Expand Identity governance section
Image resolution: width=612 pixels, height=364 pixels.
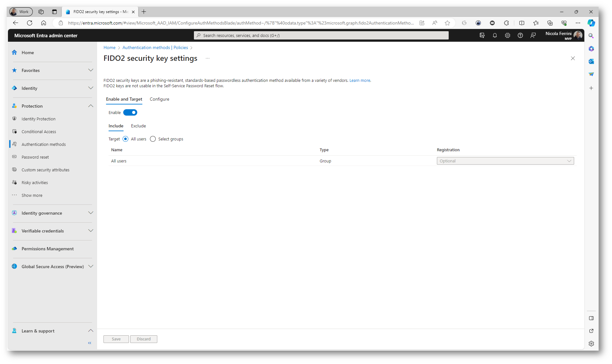pos(91,213)
